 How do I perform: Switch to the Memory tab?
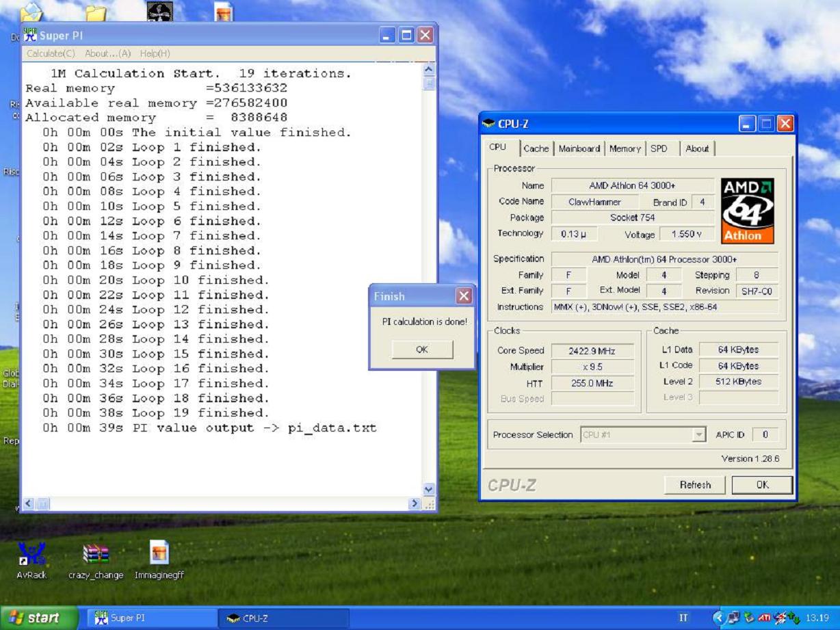[625, 148]
